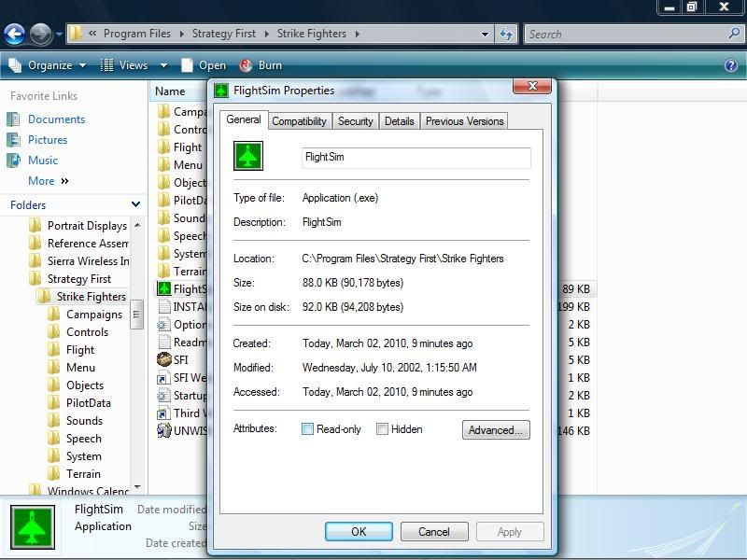Close the FlightSim Properties dialog
The width and height of the screenshot is (747, 560).
point(532,86)
